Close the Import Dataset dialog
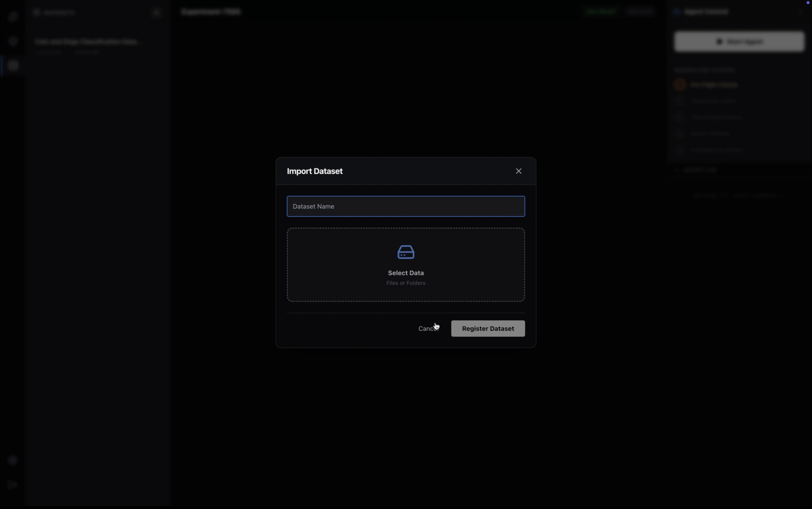This screenshot has width=812, height=509. 518,171
